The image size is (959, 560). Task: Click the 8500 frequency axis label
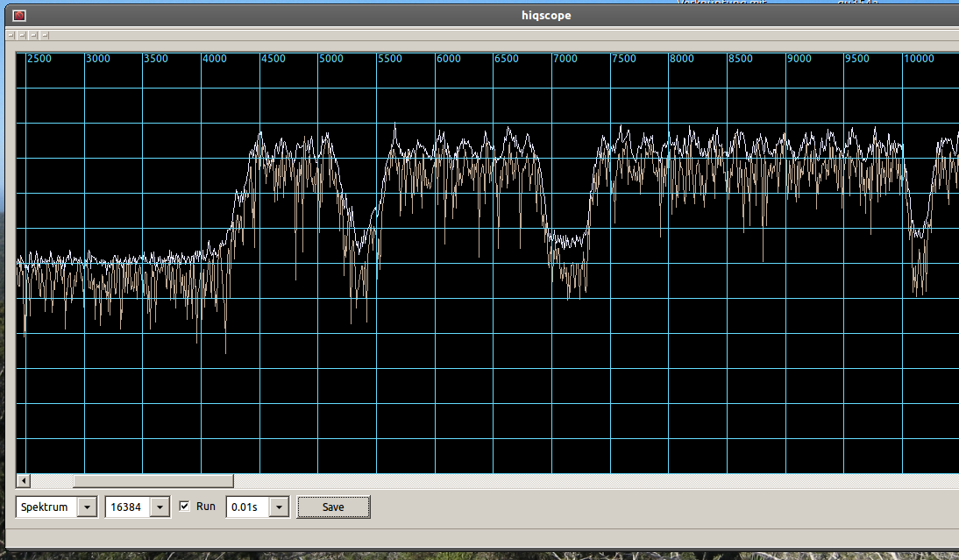(741, 59)
